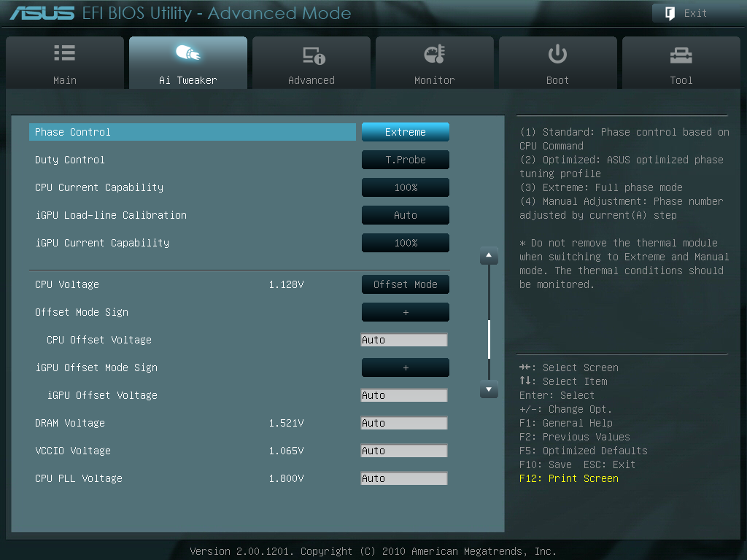Open the Main tab label
This screenshot has width=747, height=560.
tap(65, 80)
